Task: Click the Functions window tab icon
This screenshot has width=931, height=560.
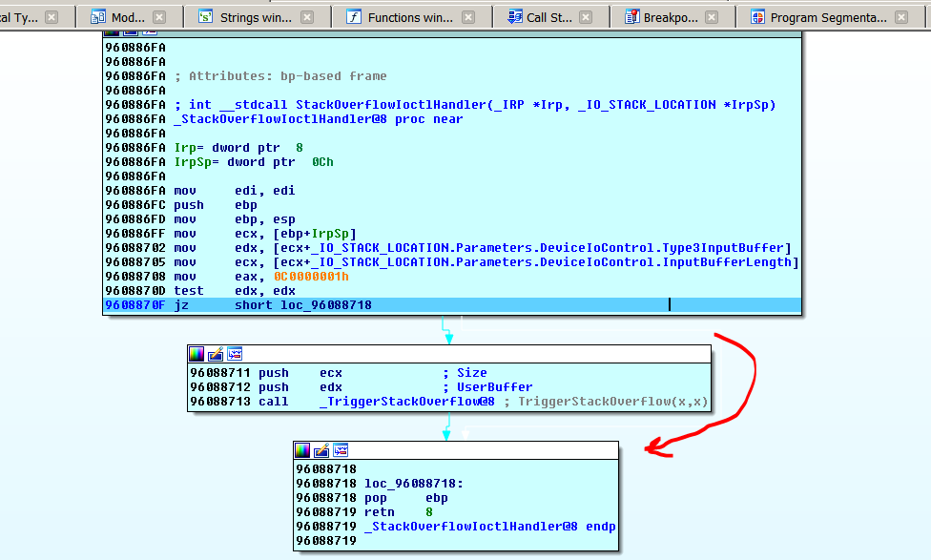Action: click(x=354, y=17)
